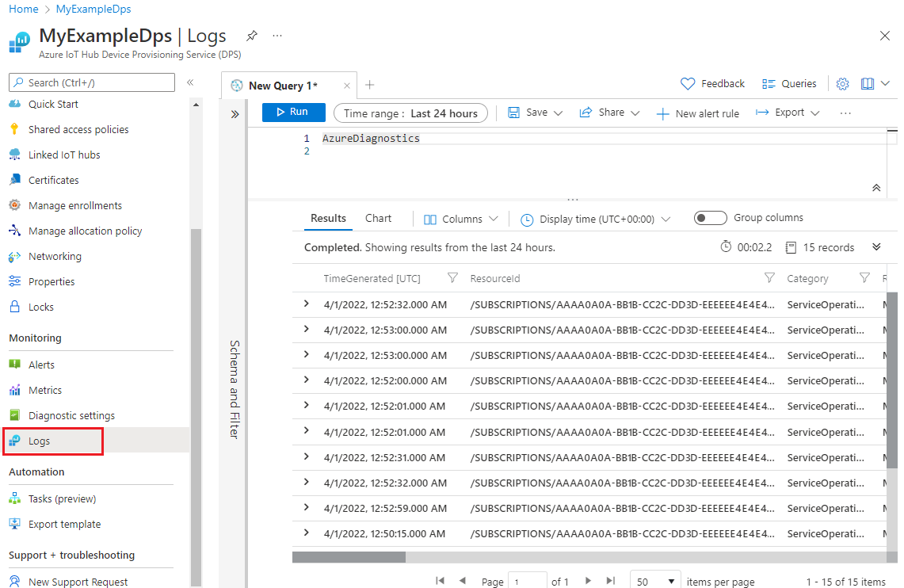Pin the Logs page to dashboard
This screenshot has width=904, height=588.
click(251, 36)
